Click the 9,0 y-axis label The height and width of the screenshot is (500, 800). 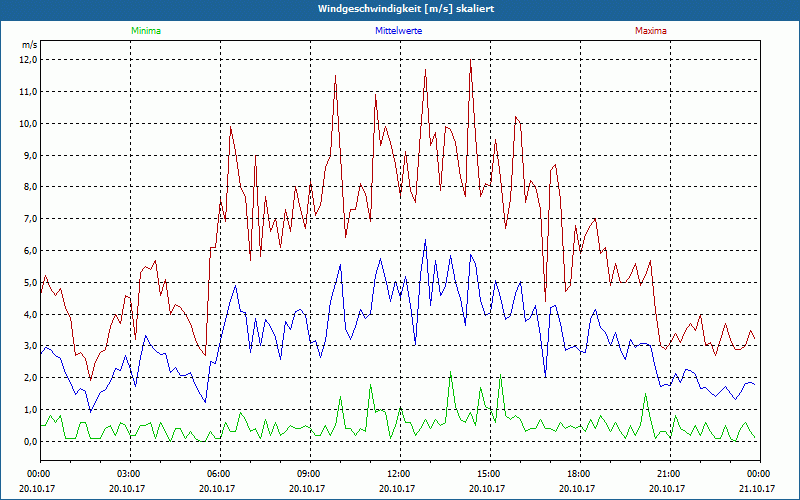point(31,155)
